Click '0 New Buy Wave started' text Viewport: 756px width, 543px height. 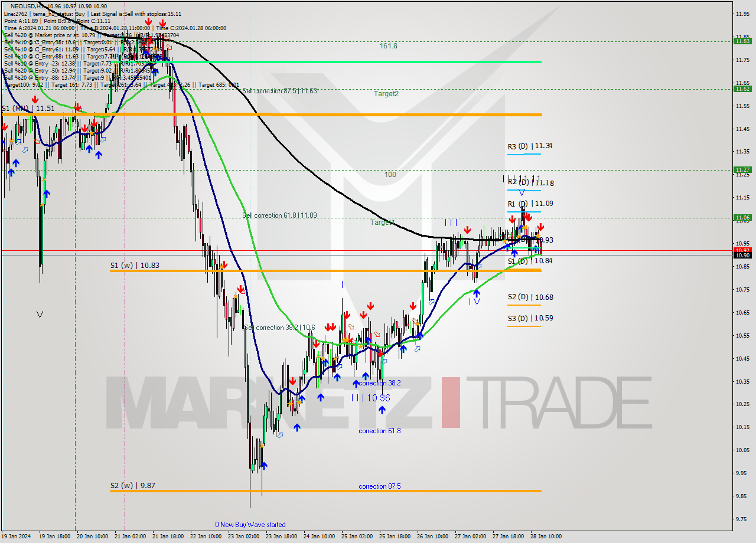(x=250, y=525)
